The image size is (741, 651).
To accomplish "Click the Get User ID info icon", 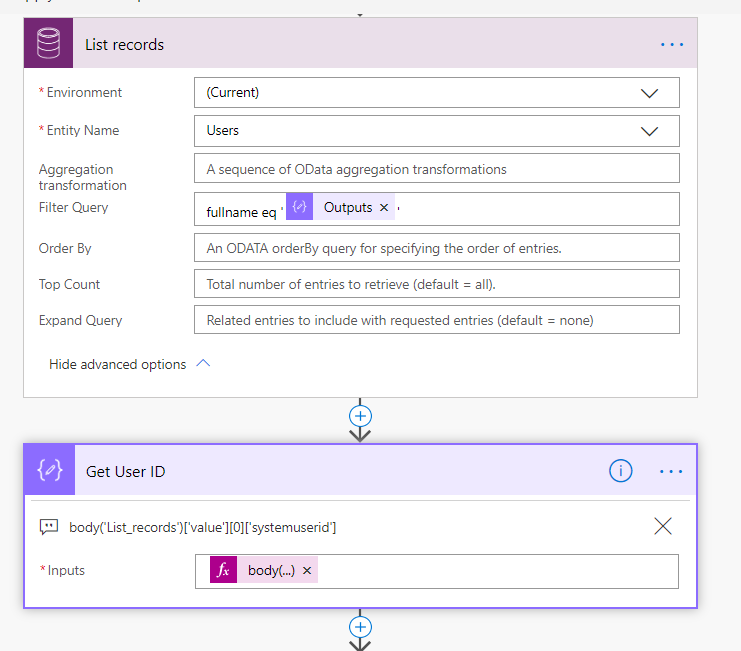I will pos(621,471).
